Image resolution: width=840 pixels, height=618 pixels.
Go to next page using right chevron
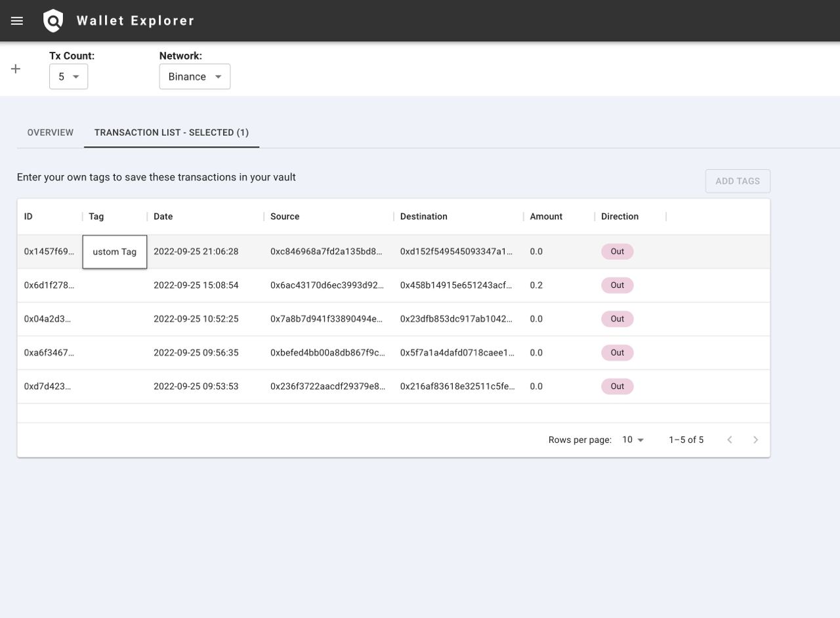(755, 440)
